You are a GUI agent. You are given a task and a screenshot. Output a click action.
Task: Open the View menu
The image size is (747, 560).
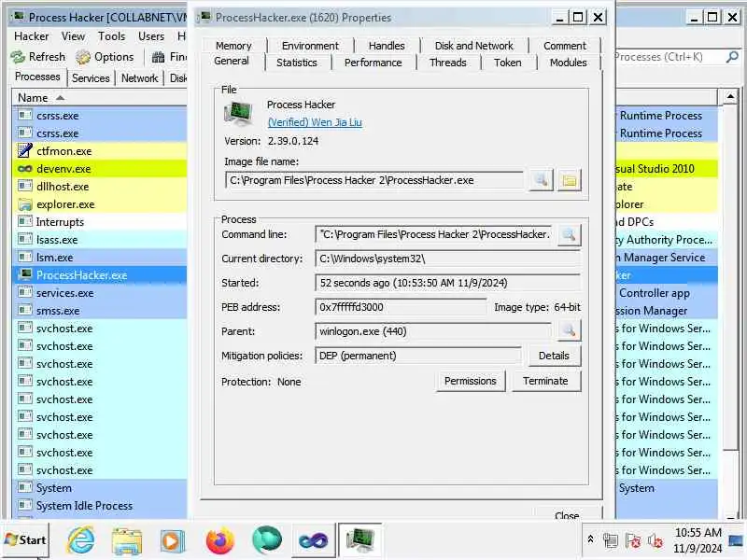pos(73,36)
